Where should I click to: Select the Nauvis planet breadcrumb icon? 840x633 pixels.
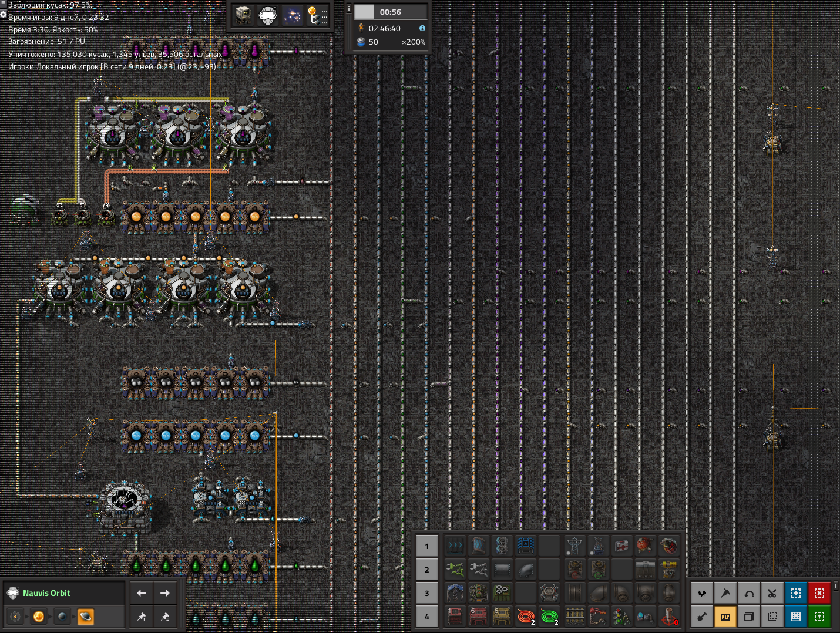click(62, 617)
